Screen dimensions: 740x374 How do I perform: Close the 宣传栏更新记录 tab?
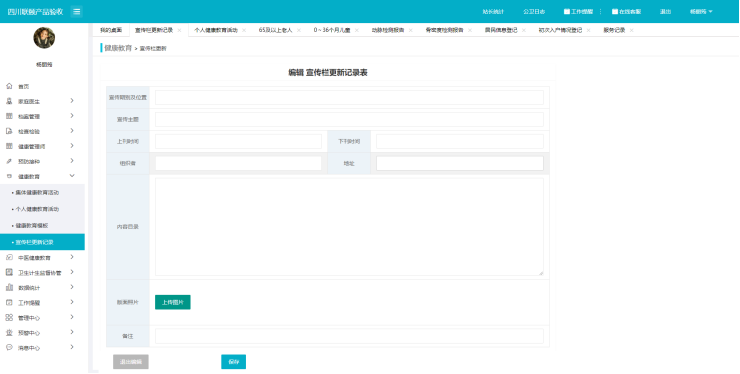(x=179, y=30)
